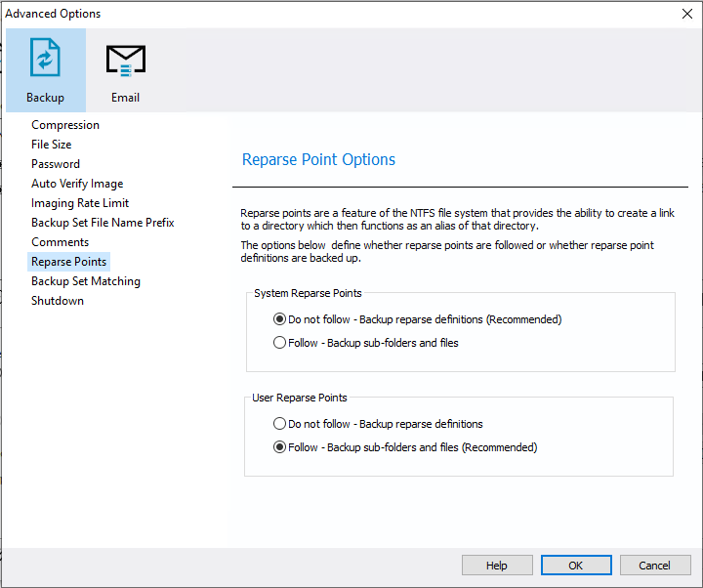The height and width of the screenshot is (588, 703).
Task: Go to Shutdown options
Action: pos(58,301)
